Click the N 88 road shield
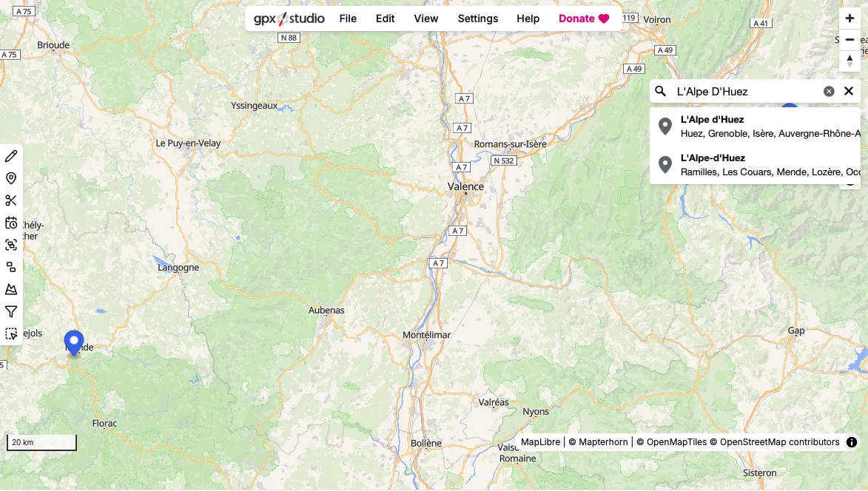 [x=289, y=38]
